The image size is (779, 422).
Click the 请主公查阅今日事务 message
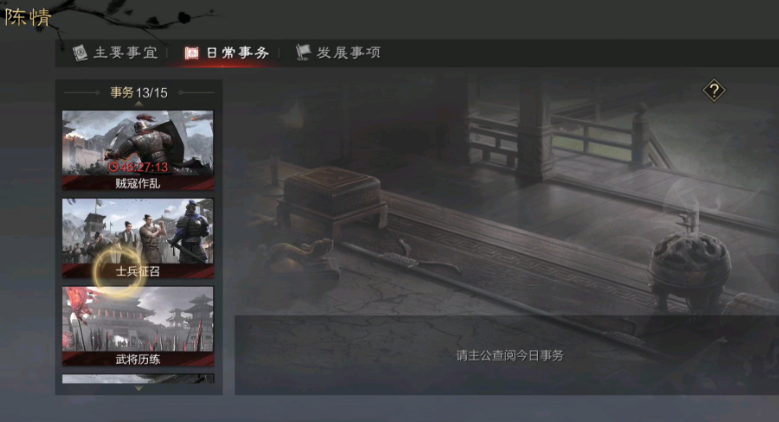[x=510, y=355]
